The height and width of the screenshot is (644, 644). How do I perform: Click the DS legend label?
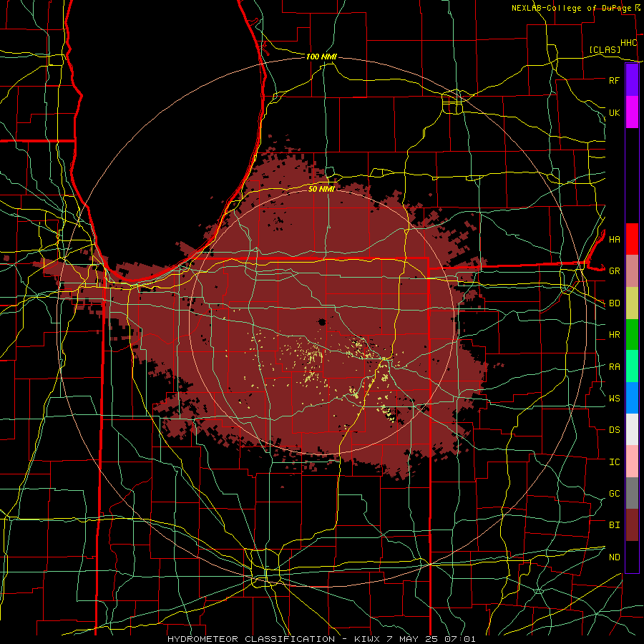click(614, 430)
